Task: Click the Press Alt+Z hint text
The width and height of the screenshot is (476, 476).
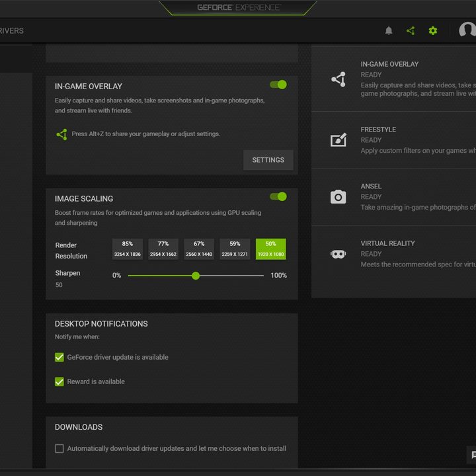Action: 145,134
